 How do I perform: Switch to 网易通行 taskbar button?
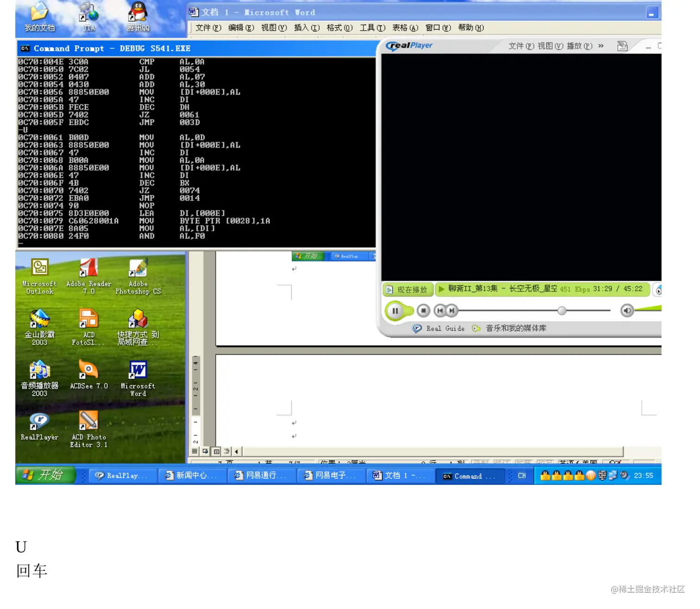tap(261, 476)
